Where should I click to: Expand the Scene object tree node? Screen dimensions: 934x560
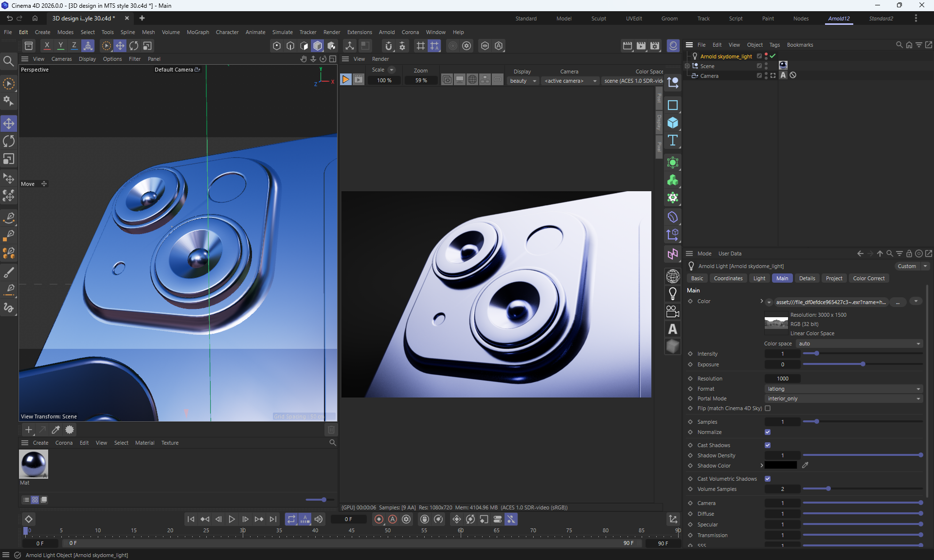687,66
